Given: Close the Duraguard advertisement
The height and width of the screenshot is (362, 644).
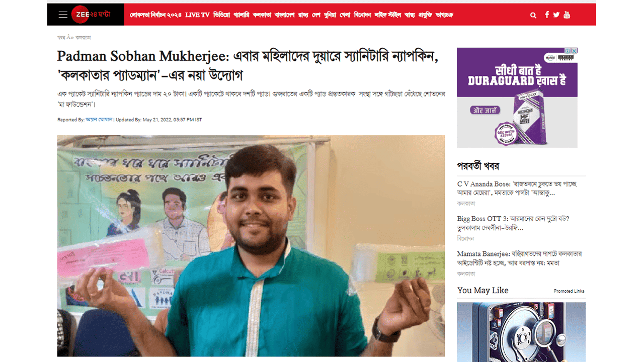Looking at the screenshot, I should [x=574, y=51].
